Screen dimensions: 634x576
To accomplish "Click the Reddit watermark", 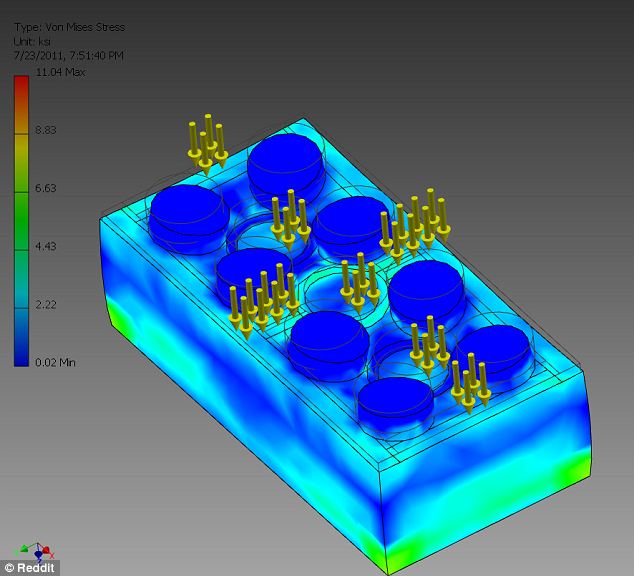I will (30, 568).
